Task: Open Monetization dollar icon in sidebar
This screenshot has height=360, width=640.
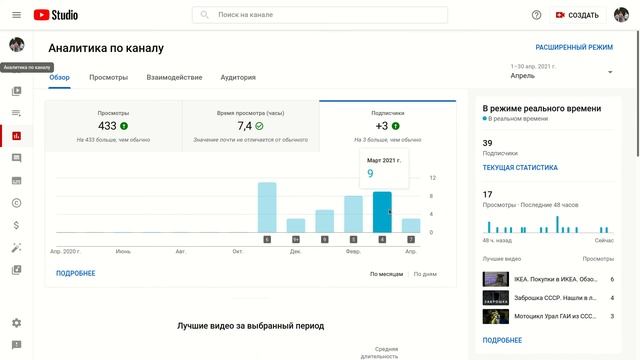Action: 16,225
